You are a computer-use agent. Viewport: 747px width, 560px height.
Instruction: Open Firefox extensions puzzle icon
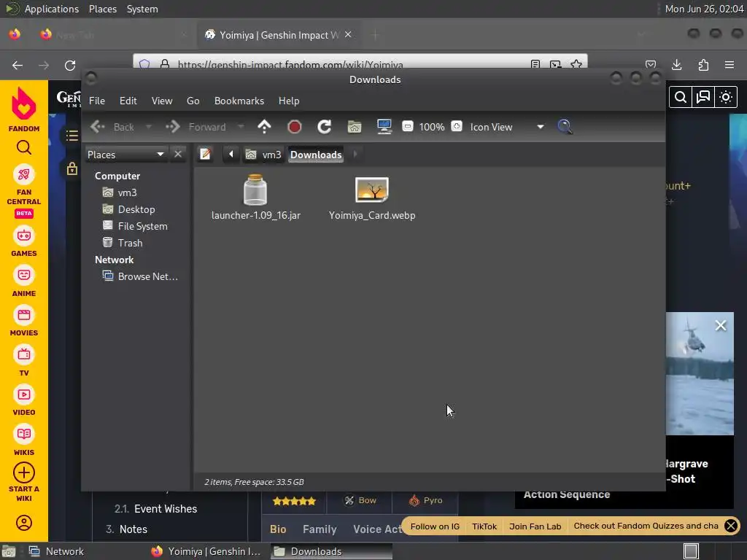[x=703, y=65]
